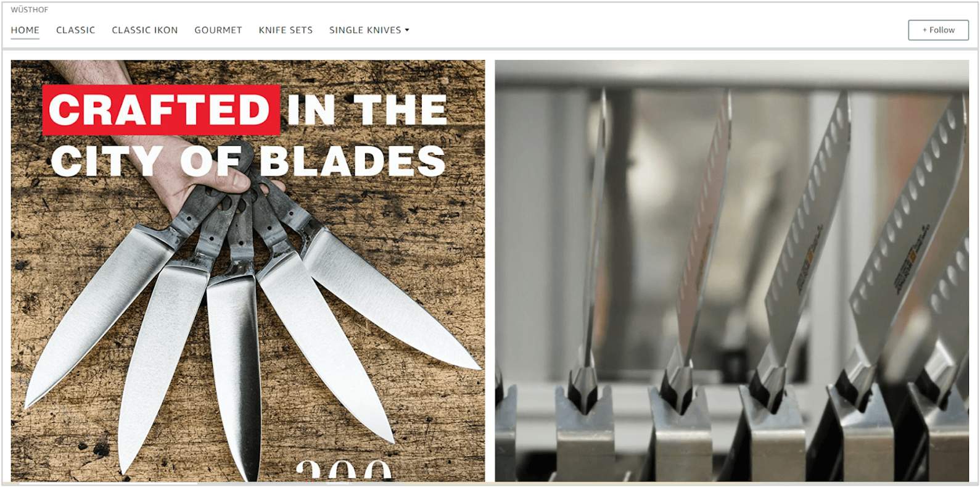The height and width of the screenshot is (487, 980).
Task: Open the factory knife rack photo
Action: point(731,271)
